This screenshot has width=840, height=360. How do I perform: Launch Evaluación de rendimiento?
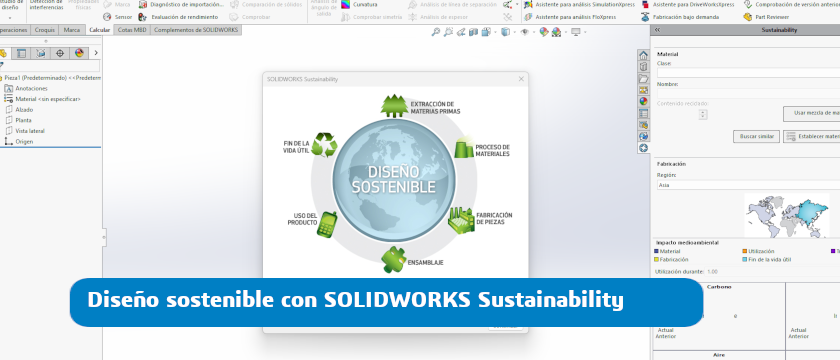coord(177,17)
